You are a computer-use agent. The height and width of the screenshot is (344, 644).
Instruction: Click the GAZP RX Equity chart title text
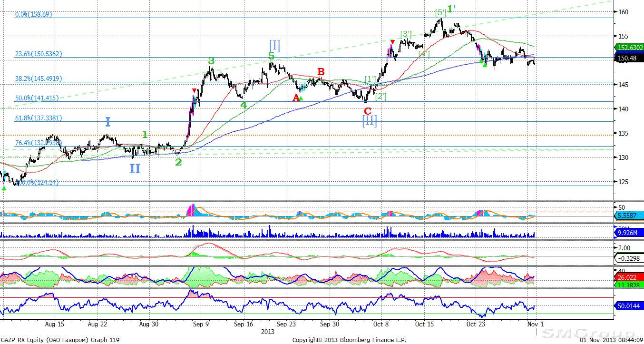pyautogui.click(x=60, y=340)
